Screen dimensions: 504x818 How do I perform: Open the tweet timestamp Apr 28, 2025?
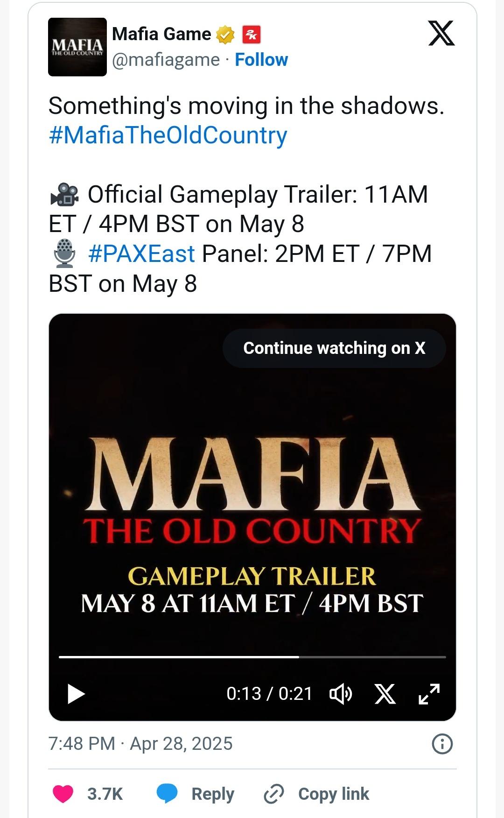(140, 744)
